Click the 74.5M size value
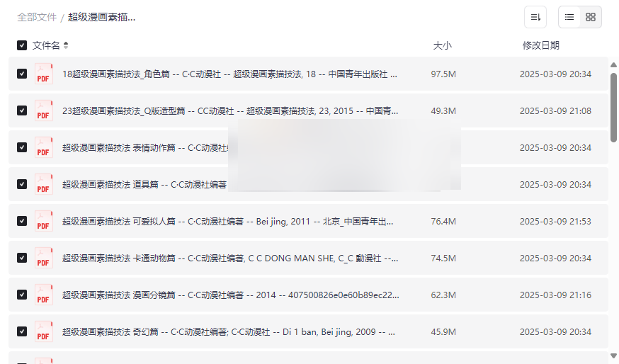Viewport: 619px width, 364px height. click(443, 258)
